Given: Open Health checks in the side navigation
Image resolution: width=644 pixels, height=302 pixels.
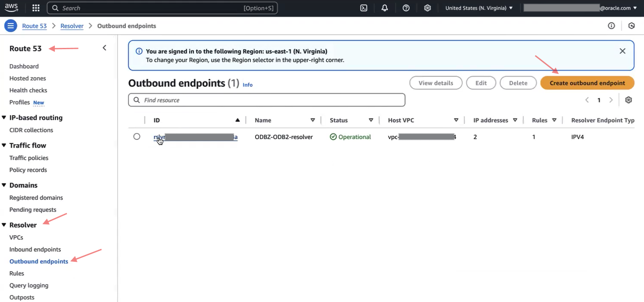Looking at the screenshot, I should (x=28, y=90).
